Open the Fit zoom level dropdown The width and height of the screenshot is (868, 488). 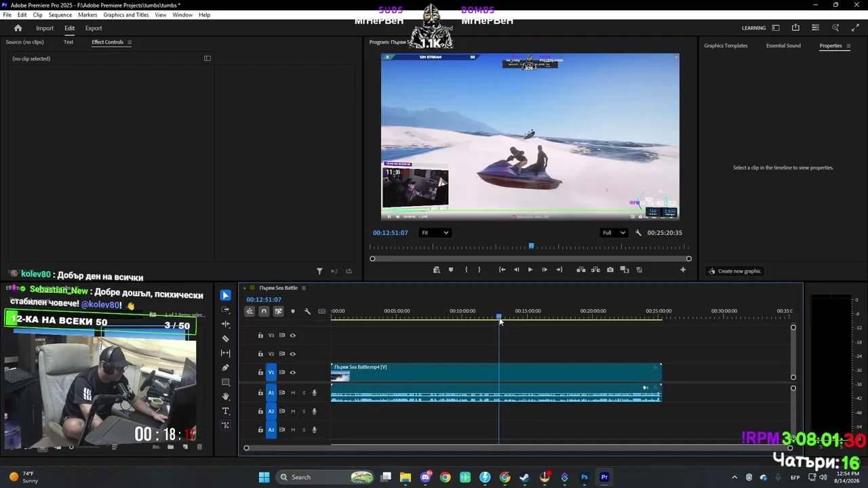[x=435, y=232]
